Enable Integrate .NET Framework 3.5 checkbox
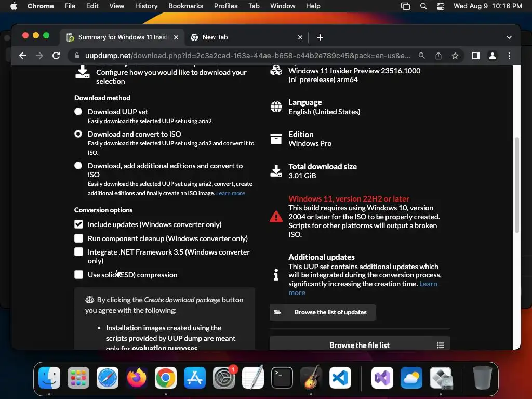Image resolution: width=532 pixels, height=399 pixels. pos(79,252)
